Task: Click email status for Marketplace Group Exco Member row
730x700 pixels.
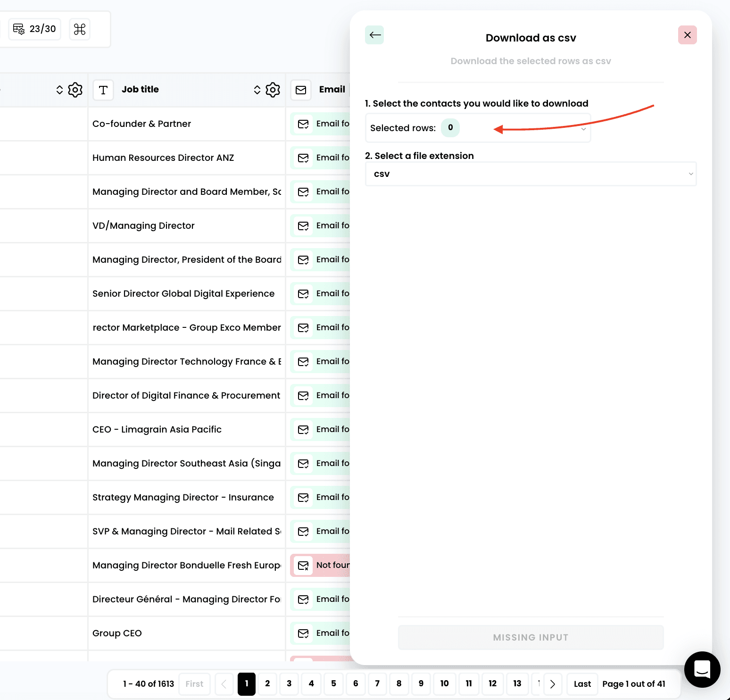Action: click(x=320, y=327)
